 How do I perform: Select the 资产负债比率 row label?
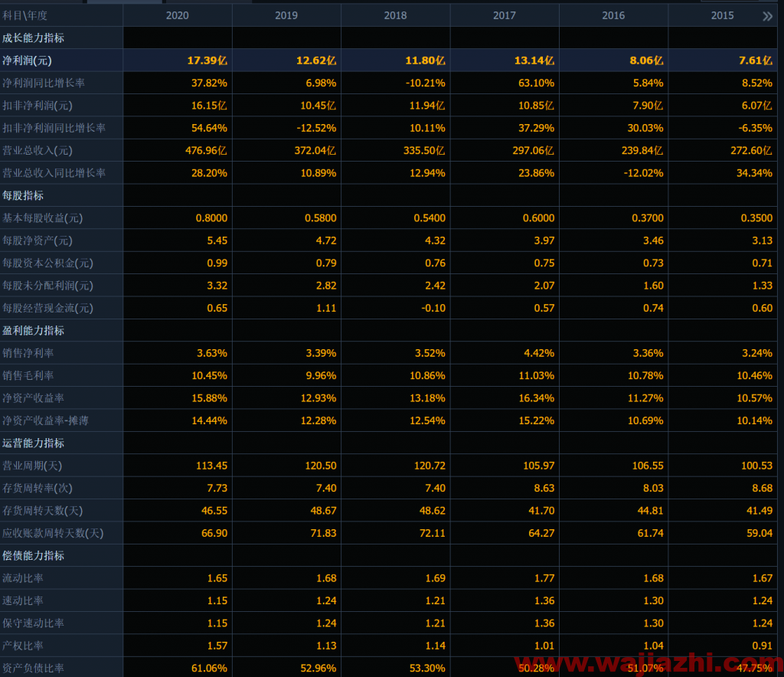click(x=33, y=668)
